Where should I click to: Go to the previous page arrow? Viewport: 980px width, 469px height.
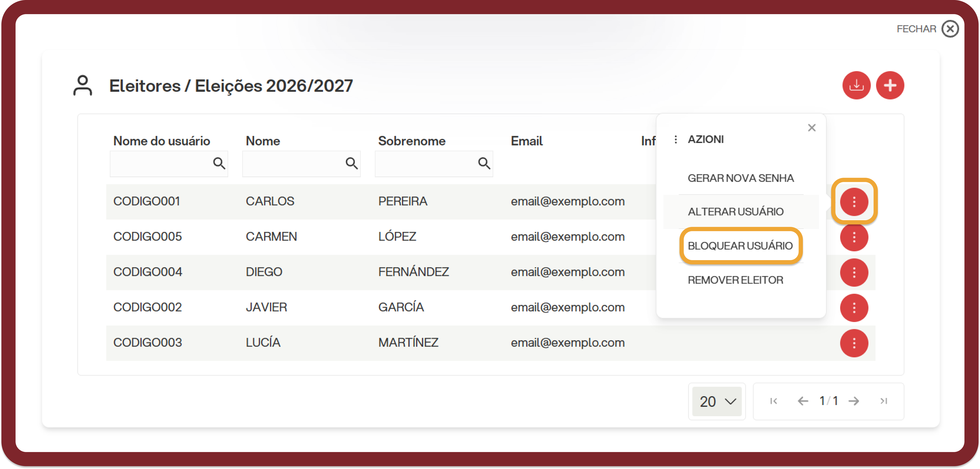[x=803, y=401]
